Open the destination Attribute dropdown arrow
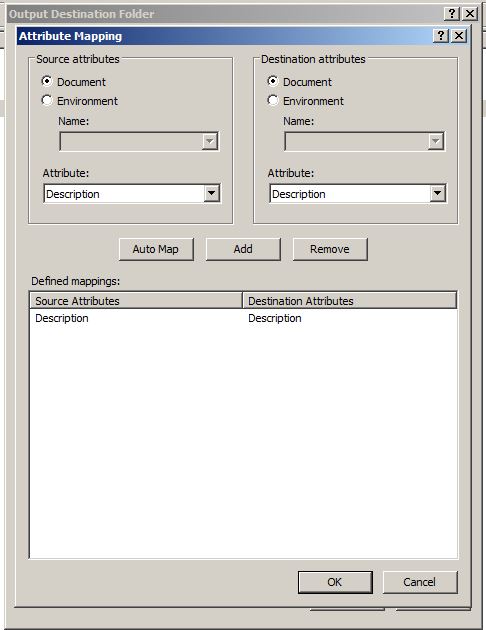 [x=437, y=194]
